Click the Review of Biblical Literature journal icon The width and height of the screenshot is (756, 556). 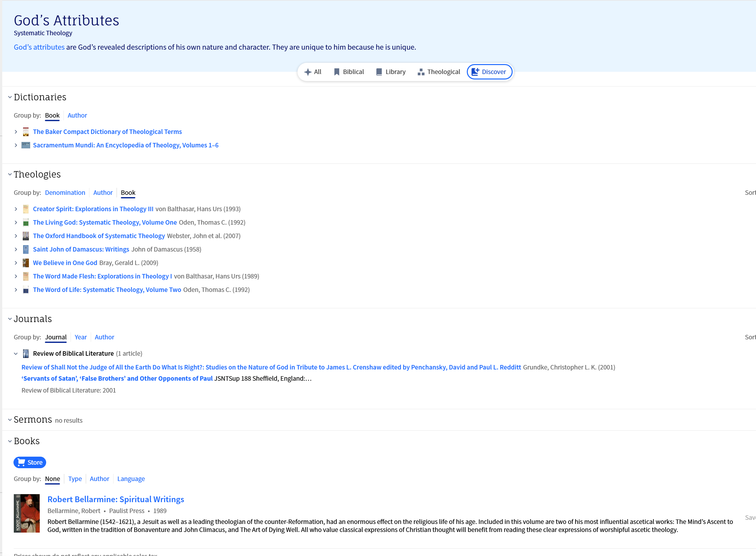click(26, 353)
